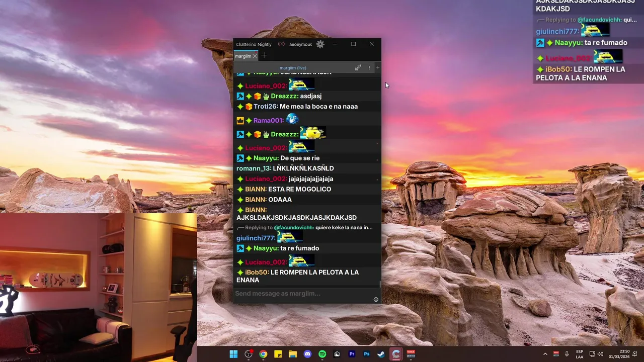Open Google Chrome from taskbar
644x362 pixels.
click(263, 354)
